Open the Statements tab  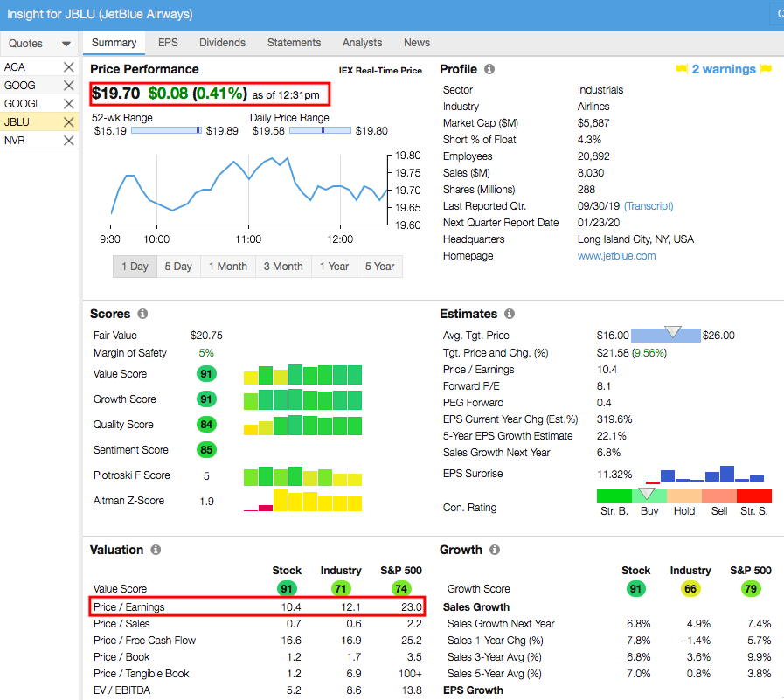[x=294, y=43]
